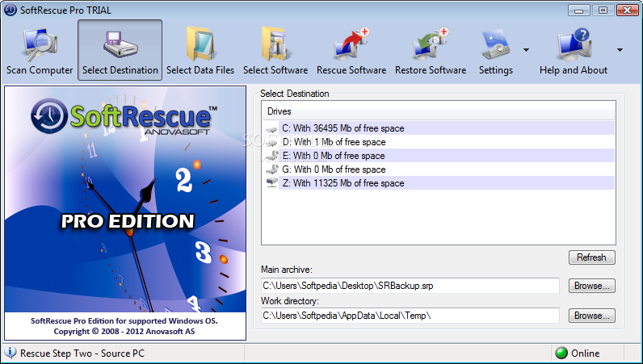The height and width of the screenshot is (364, 643).
Task: Select 'C: With 36495 Mb of free space'
Action: [x=439, y=128]
